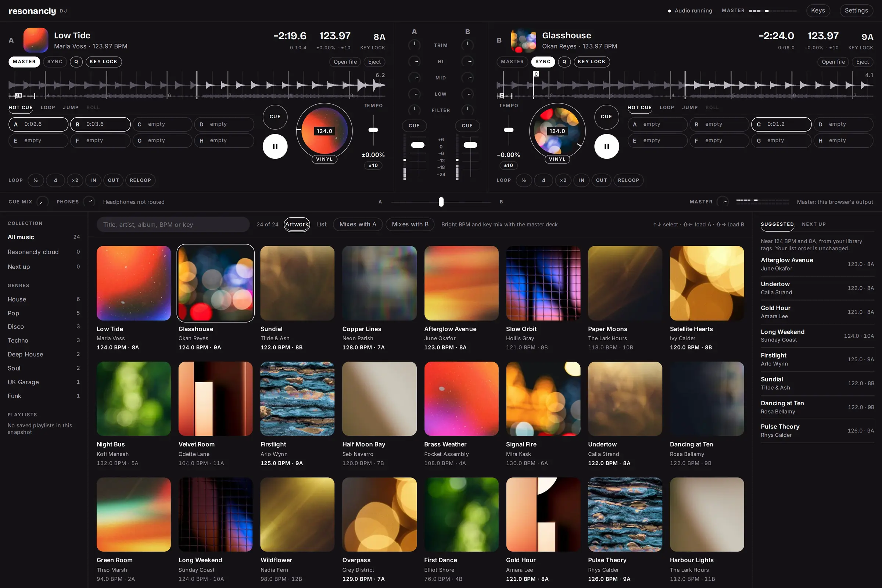Click the deck A vinyl jog wheel
The height and width of the screenshot is (588, 882).
(x=325, y=131)
